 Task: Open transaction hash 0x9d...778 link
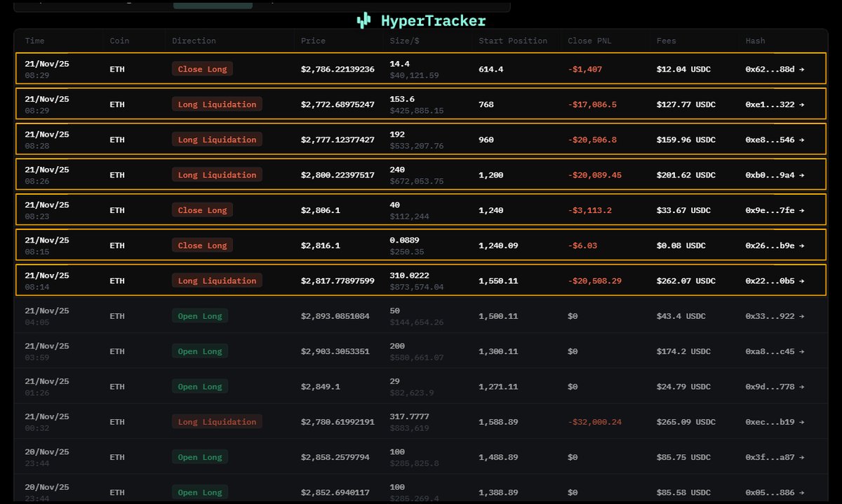pyautogui.click(x=775, y=386)
